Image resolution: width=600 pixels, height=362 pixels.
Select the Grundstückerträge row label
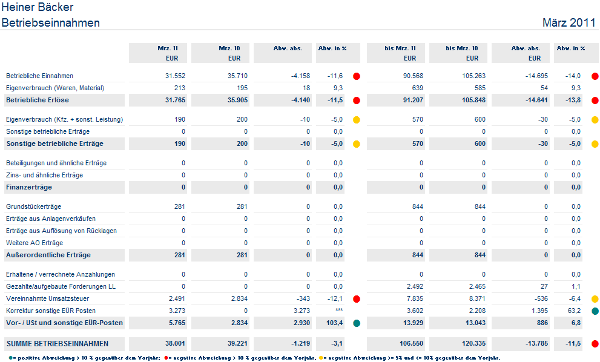pyautogui.click(x=34, y=207)
